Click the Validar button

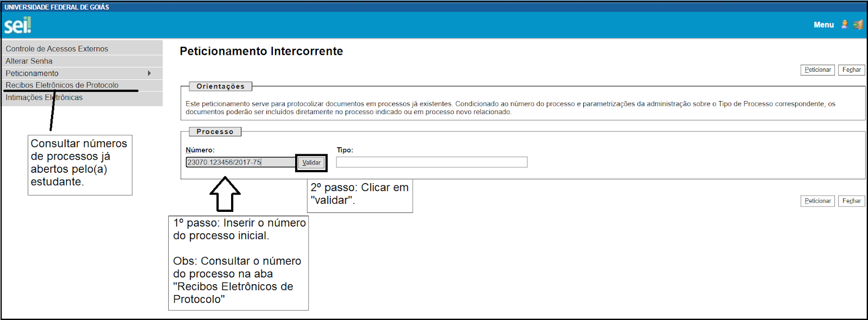(311, 162)
